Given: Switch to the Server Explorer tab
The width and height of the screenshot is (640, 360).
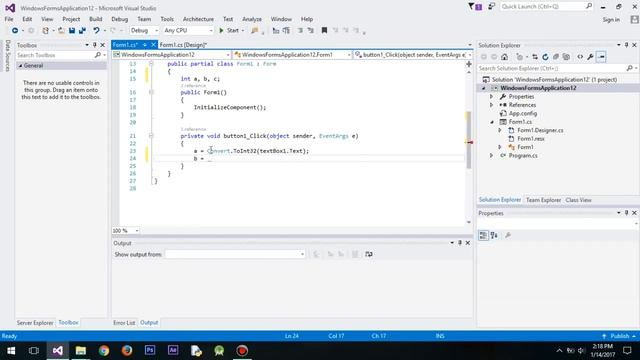Looking at the screenshot, I should (35, 322).
